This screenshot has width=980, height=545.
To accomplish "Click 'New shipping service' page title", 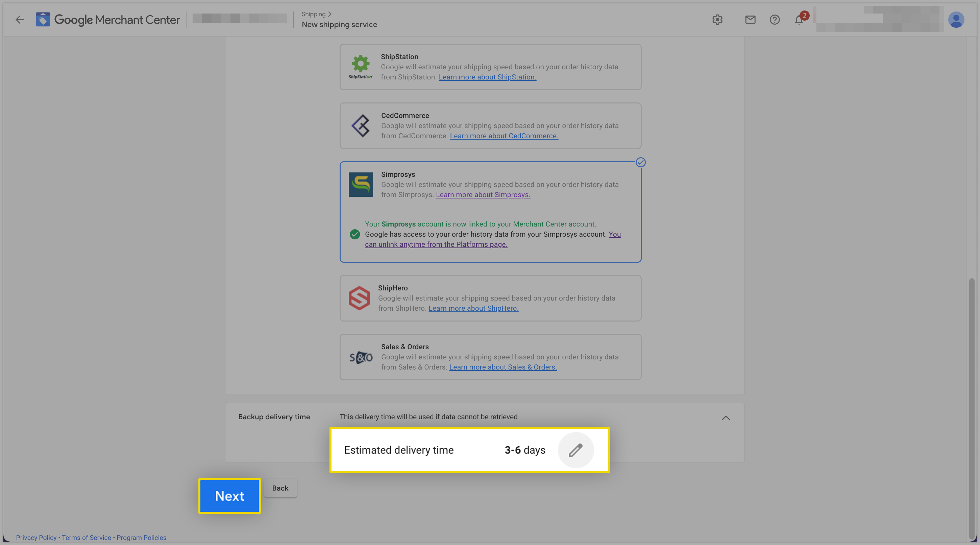I will click(x=339, y=24).
